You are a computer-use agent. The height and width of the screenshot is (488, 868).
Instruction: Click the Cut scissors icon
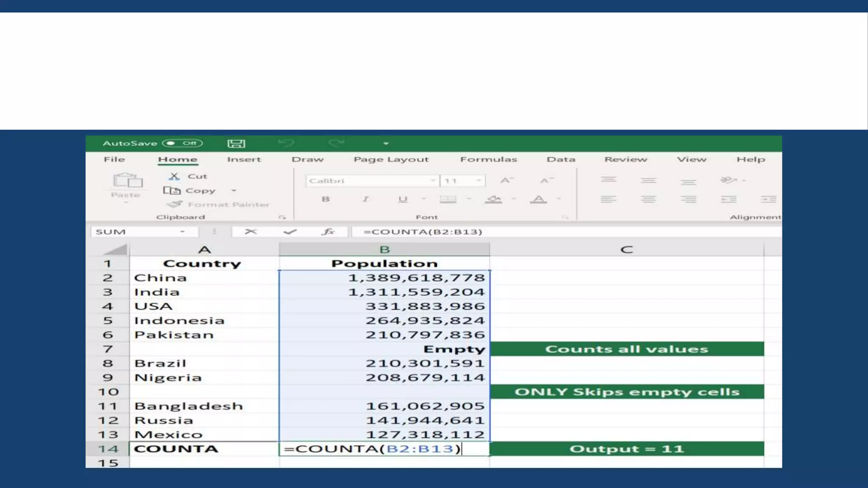click(x=174, y=176)
